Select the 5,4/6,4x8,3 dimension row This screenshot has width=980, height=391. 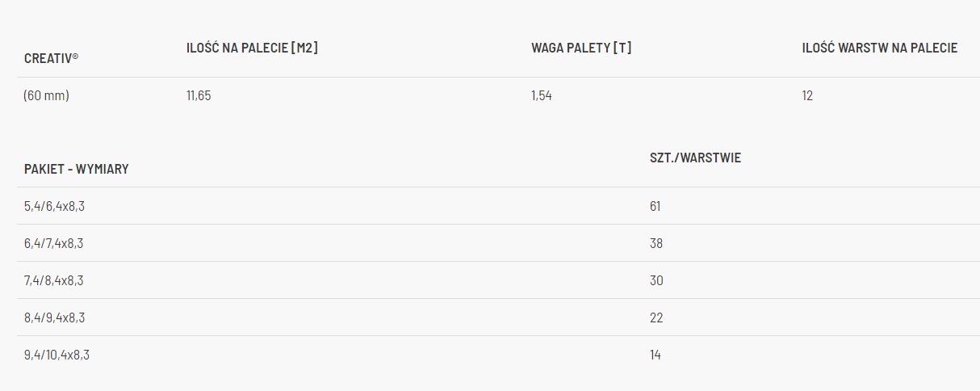pos(54,206)
